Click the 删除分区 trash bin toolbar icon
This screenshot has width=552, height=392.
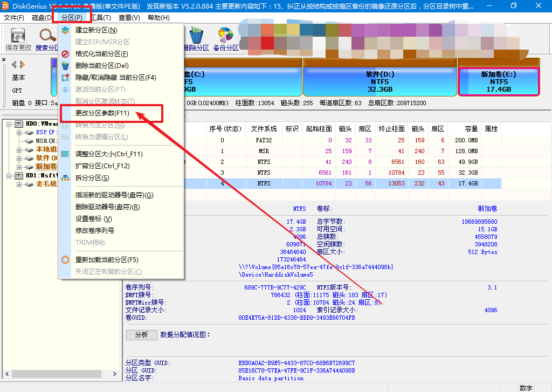tap(196, 36)
